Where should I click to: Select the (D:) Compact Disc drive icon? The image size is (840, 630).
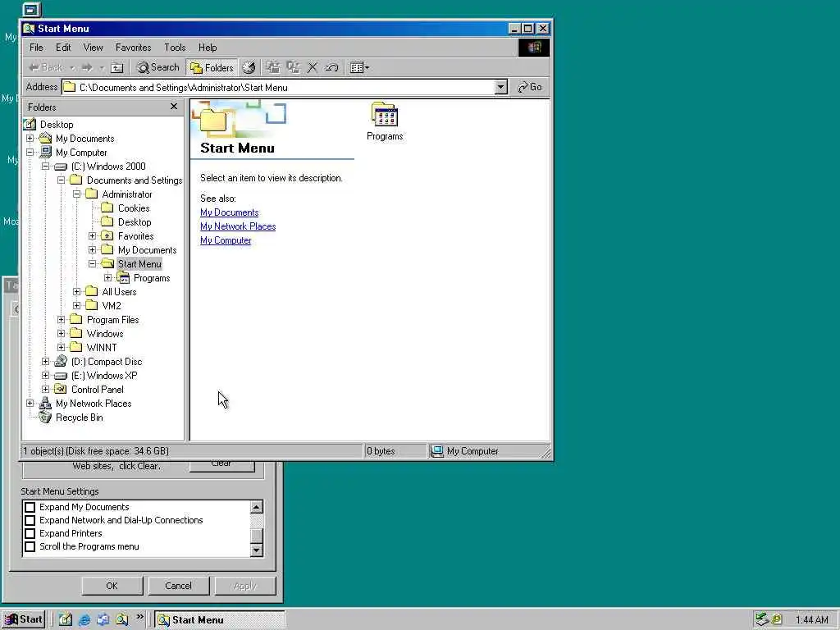(61, 361)
